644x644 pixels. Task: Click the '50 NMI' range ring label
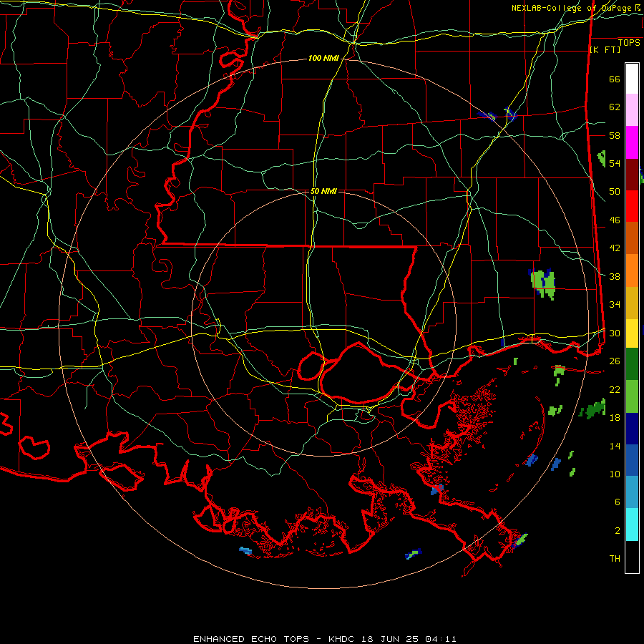click(323, 191)
